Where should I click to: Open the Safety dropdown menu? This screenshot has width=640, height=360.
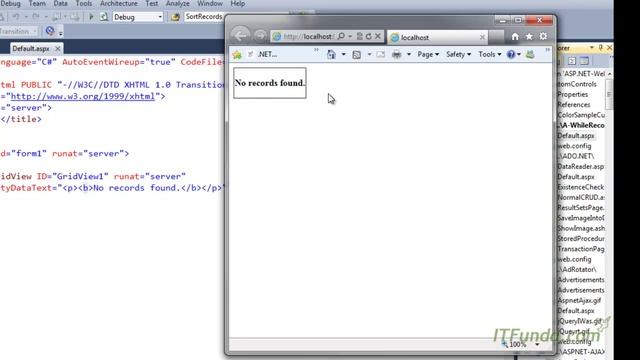click(x=458, y=54)
